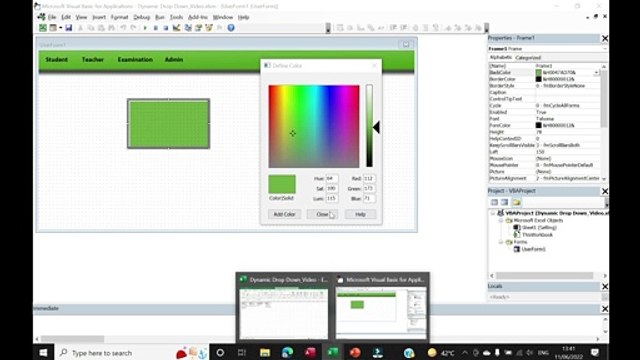Click Toggle Folders icon in Project panel
Screen dimensions: 640x360
pyautogui.click(x=517, y=202)
